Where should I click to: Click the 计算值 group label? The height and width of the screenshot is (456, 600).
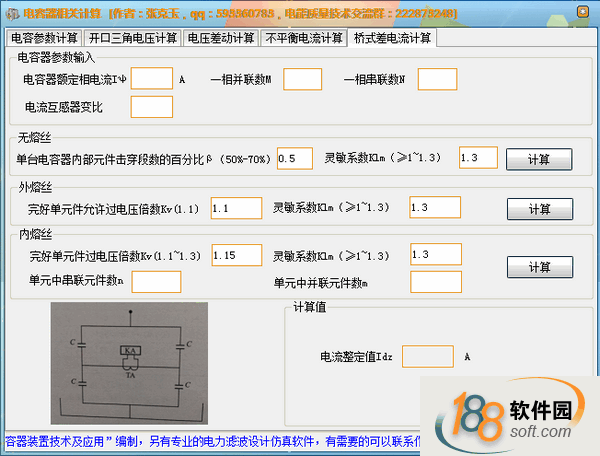pos(310,307)
